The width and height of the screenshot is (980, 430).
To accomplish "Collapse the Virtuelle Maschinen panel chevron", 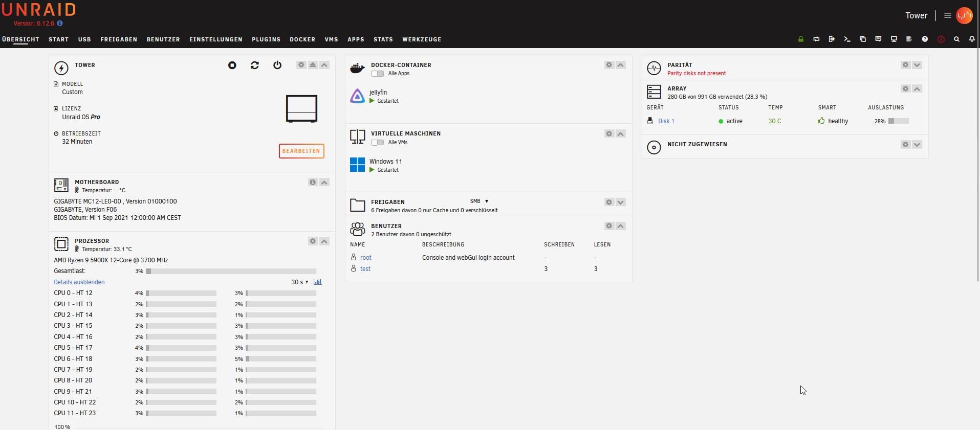I will pyautogui.click(x=621, y=133).
